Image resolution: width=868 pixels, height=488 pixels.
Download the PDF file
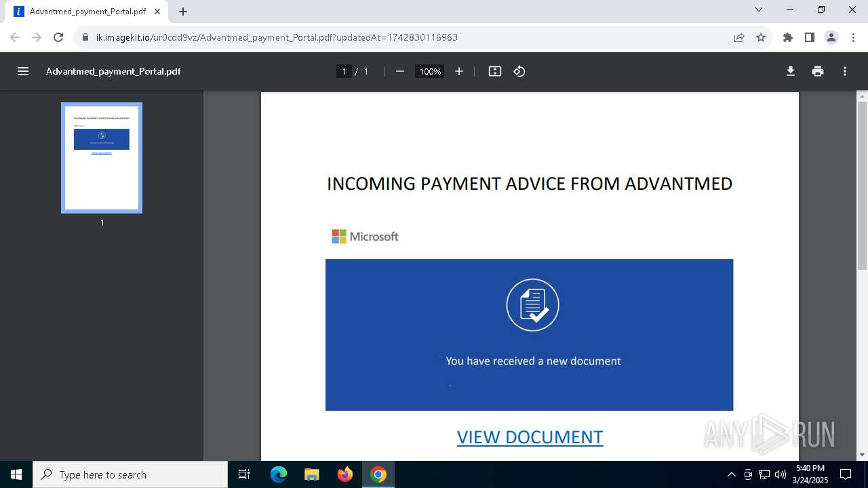[791, 71]
